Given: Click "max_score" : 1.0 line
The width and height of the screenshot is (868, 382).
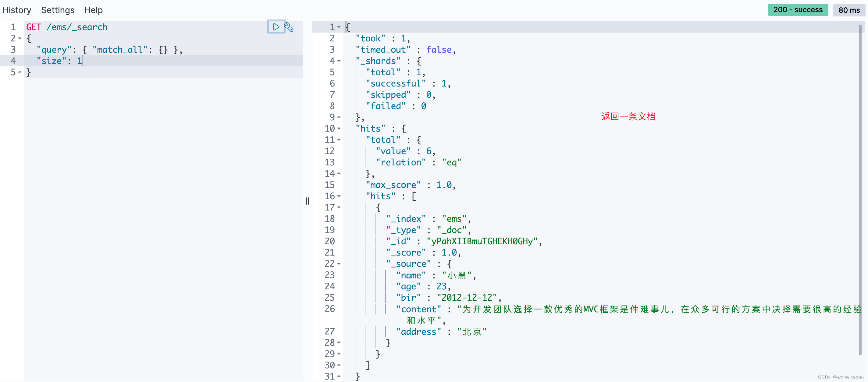Looking at the screenshot, I should pyautogui.click(x=411, y=185).
